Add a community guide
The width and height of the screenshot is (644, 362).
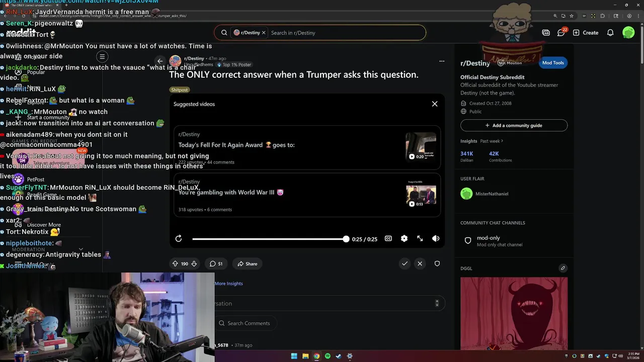[514, 125]
